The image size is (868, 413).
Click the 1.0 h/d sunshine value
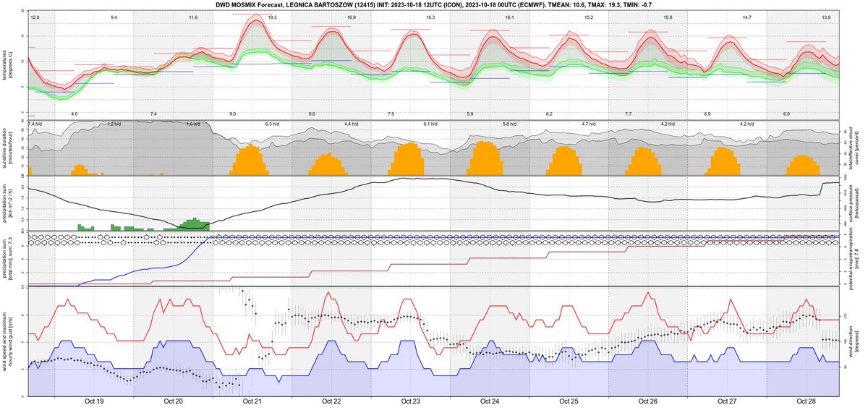tap(192, 124)
